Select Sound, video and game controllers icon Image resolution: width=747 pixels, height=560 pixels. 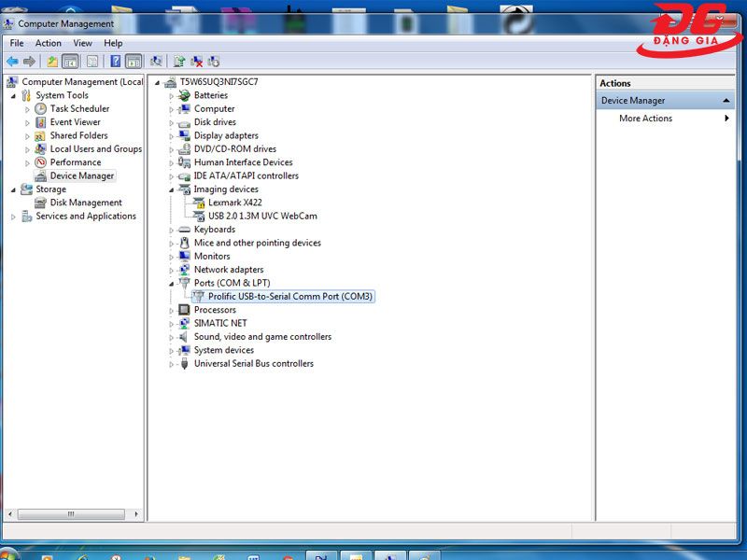pos(184,337)
